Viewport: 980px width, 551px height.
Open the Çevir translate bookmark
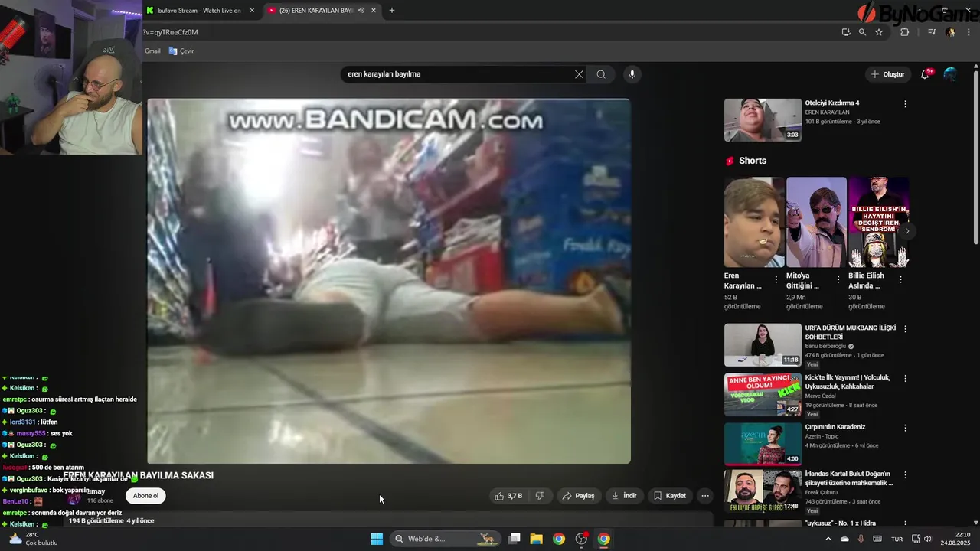181,51
